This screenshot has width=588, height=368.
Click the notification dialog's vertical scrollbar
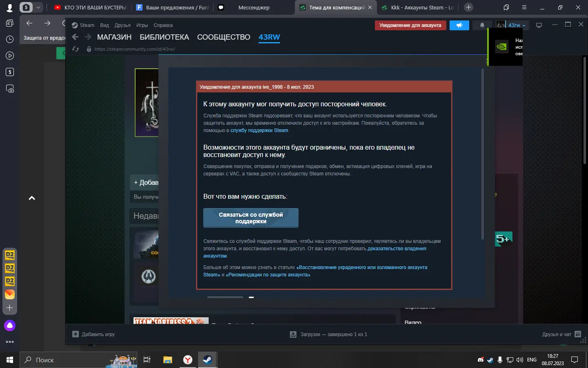point(483,155)
